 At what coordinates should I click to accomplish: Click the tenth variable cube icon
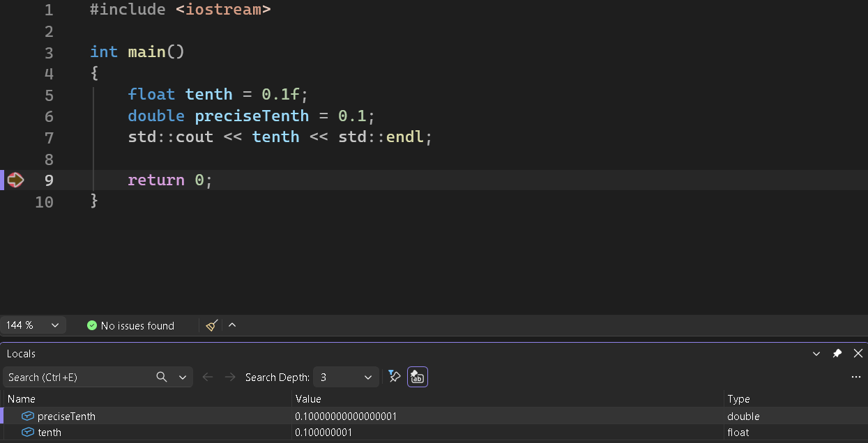[28, 433]
